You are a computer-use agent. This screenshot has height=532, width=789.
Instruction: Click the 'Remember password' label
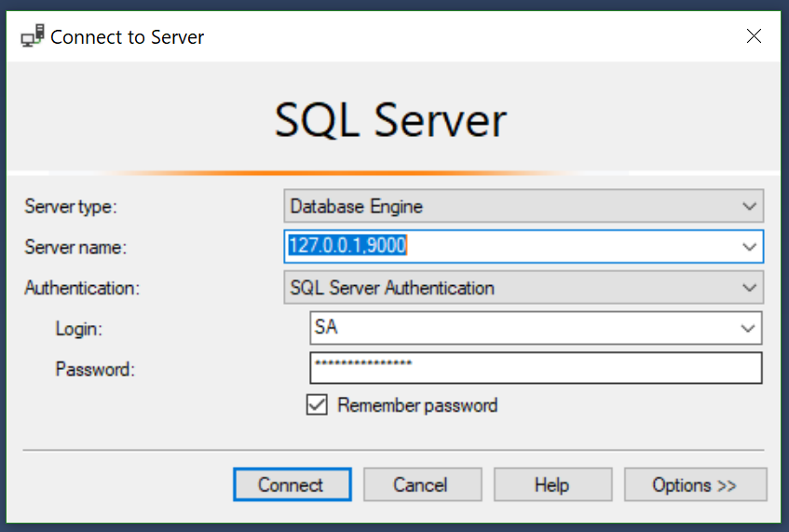coord(417,405)
